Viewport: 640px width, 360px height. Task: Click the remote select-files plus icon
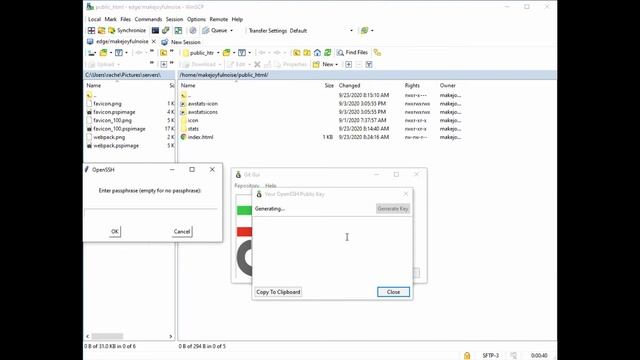pos(349,64)
